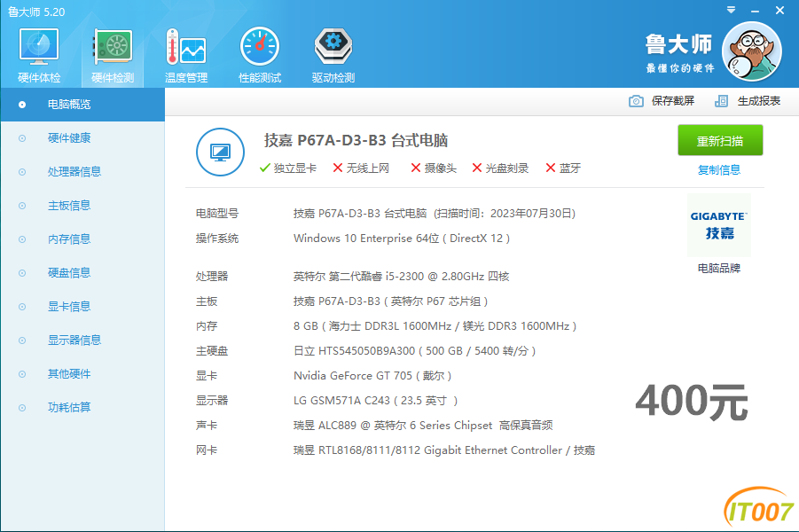Click the green 重新扫描 button
This screenshot has width=799, height=532.
pyautogui.click(x=720, y=140)
